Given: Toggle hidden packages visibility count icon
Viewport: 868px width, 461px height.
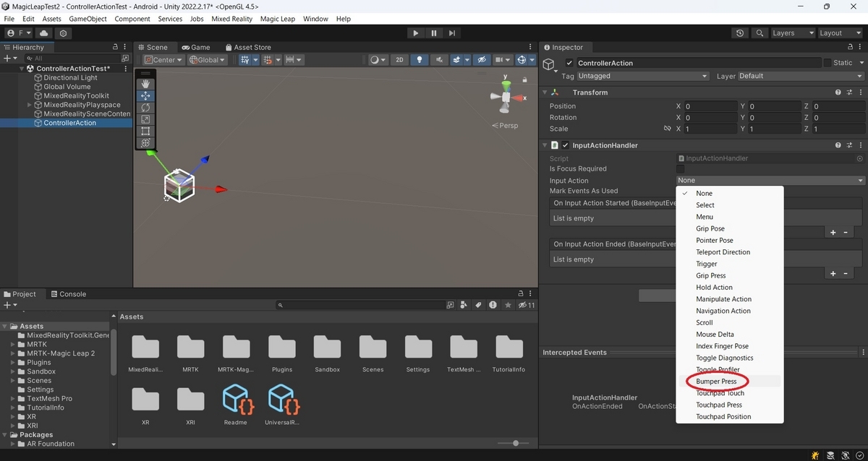Looking at the screenshot, I should click(527, 305).
